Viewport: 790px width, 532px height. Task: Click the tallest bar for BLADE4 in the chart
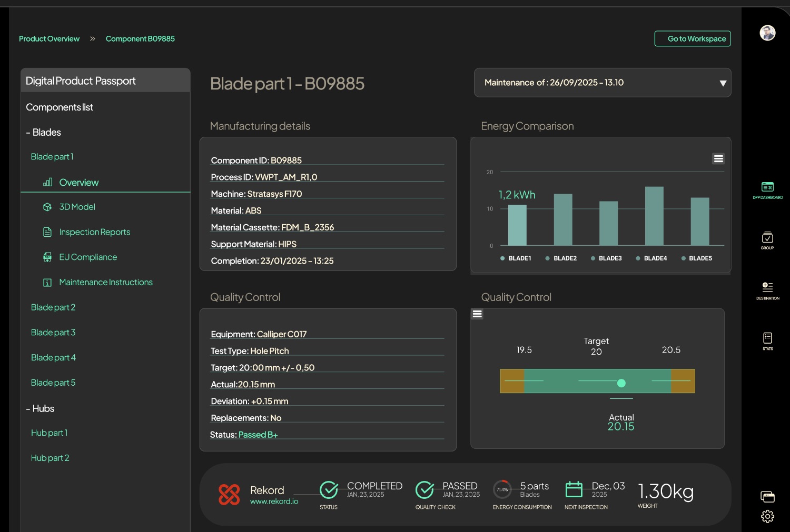click(x=655, y=216)
